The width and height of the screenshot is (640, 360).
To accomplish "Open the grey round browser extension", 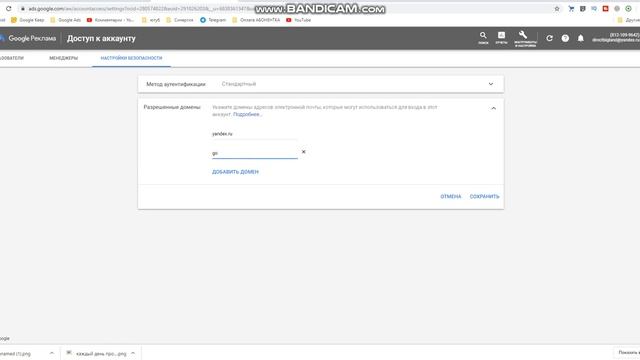I will click(617, 9).
